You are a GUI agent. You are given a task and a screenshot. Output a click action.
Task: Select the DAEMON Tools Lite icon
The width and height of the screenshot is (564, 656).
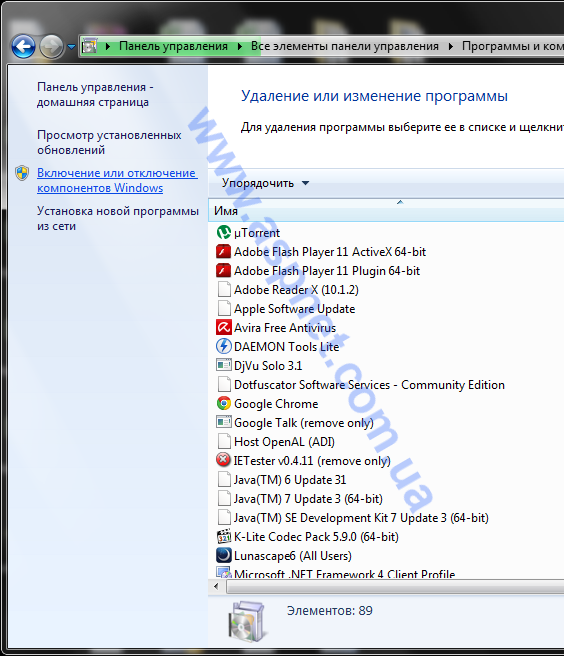coord(223,346)
